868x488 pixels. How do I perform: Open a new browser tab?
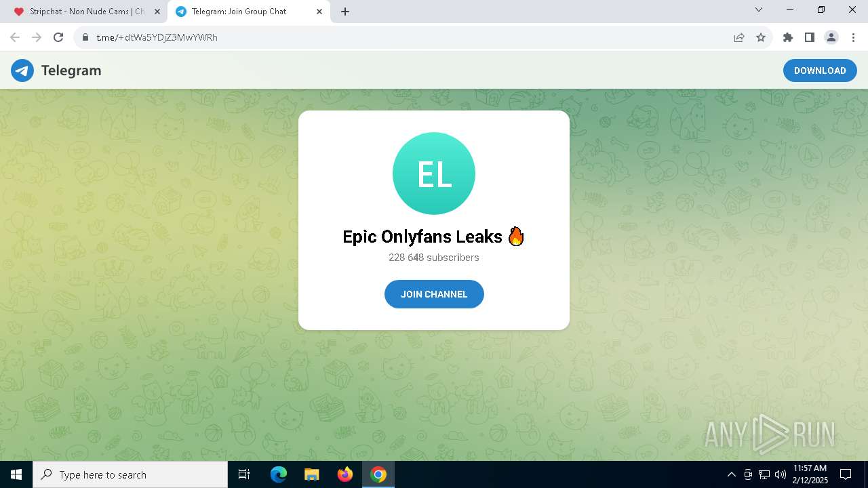[x=345, y=12]
